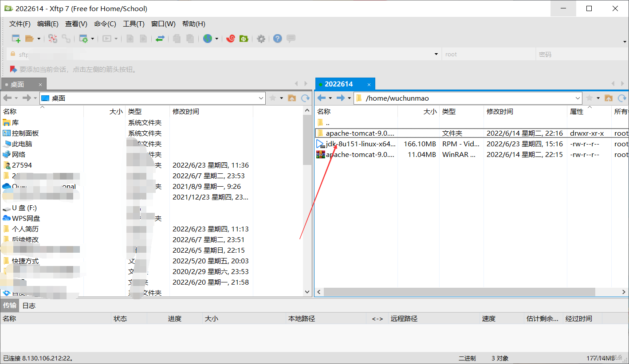Click the New Session toolbar icon
The width and height of the screenshot is (629, 364).
coord(16,39)
